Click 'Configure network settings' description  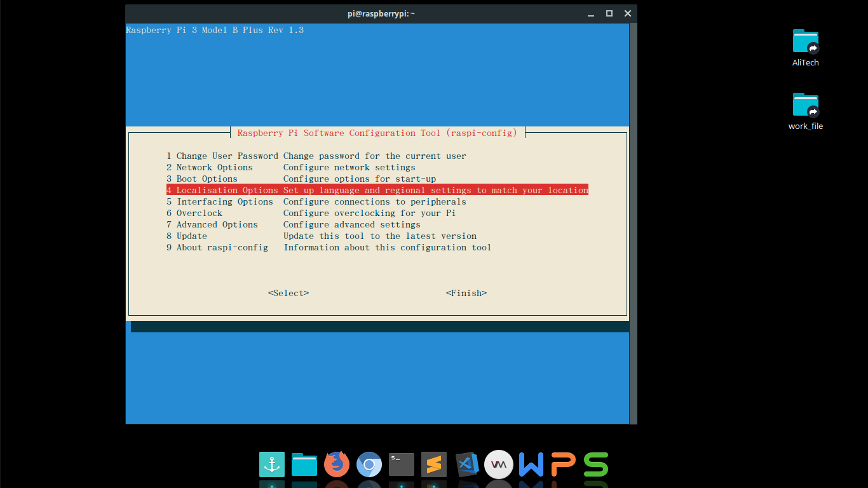[349, 167]
